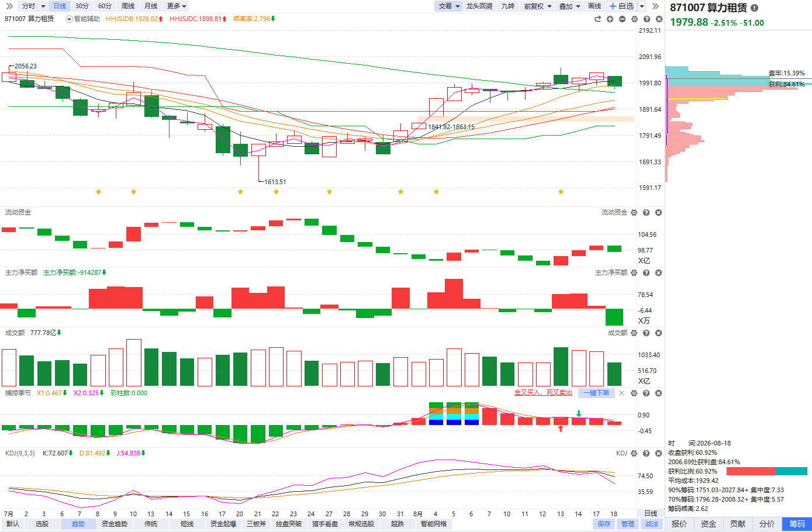The height and width of the screenshot is (532, 812).
Task: Zoom in the main chart with plus icon
Action: click(x=610, y=19)
